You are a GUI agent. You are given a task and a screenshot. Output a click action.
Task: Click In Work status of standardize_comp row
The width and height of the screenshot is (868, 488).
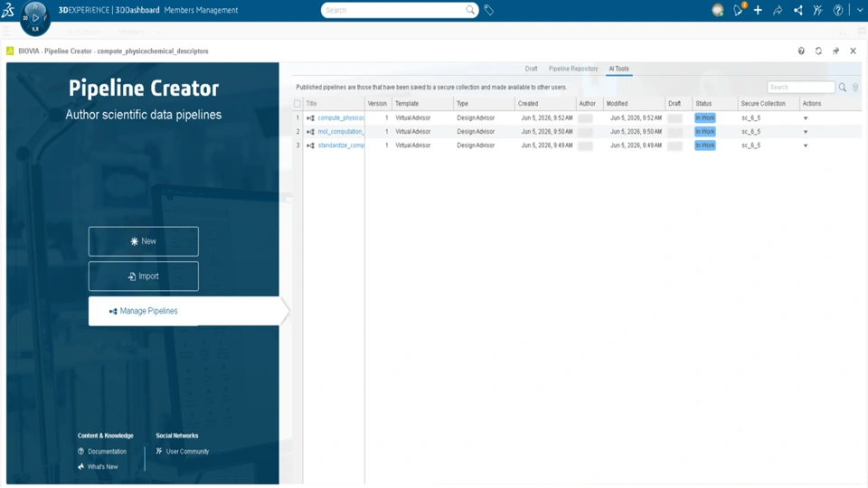point(705,145)
